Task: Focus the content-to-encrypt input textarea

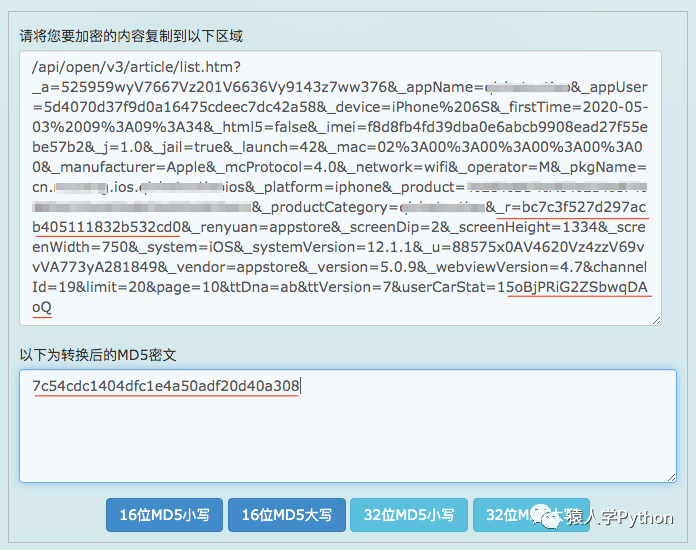Action: [340, 188]
